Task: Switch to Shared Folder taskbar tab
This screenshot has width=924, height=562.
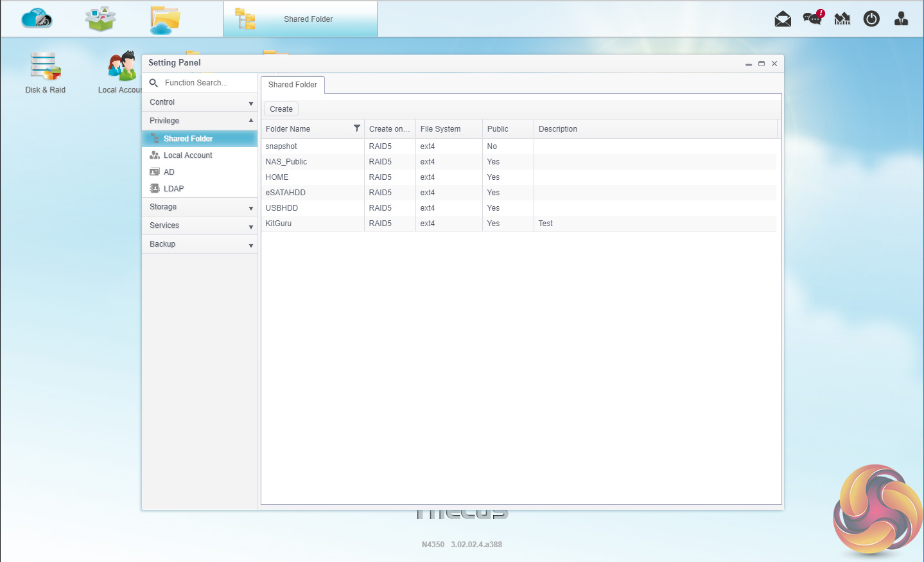Action: [301, 19]
